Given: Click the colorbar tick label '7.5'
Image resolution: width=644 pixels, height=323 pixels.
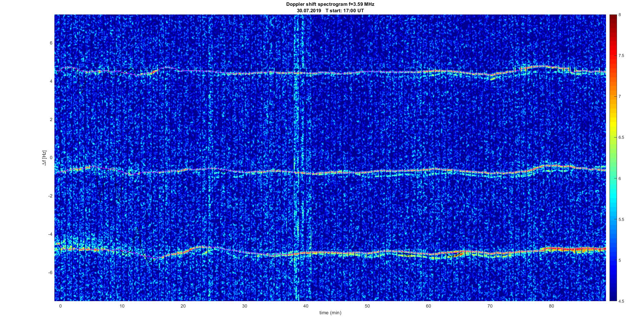Looking at the screenshot, I should coord(621,56).
